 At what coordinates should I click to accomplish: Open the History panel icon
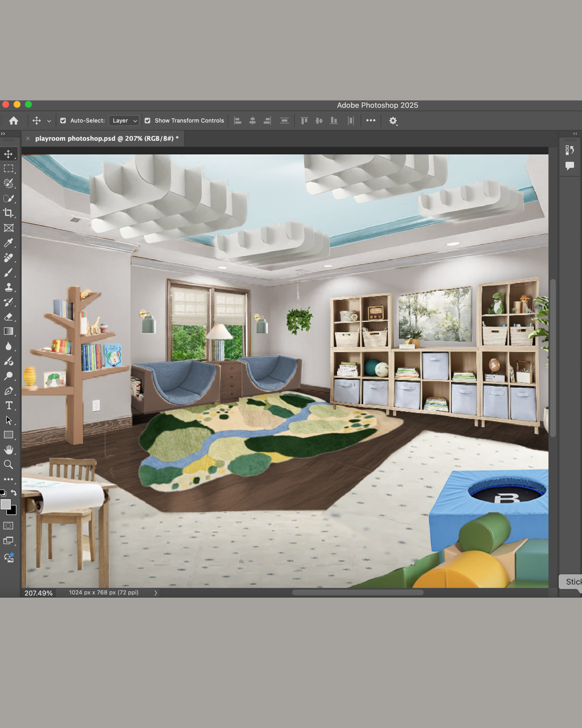pyautogui.click(x=569, y=150)
